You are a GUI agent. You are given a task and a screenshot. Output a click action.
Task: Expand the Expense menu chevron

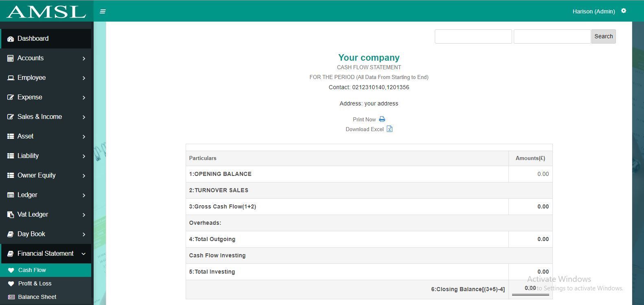[x=84, y=98]
